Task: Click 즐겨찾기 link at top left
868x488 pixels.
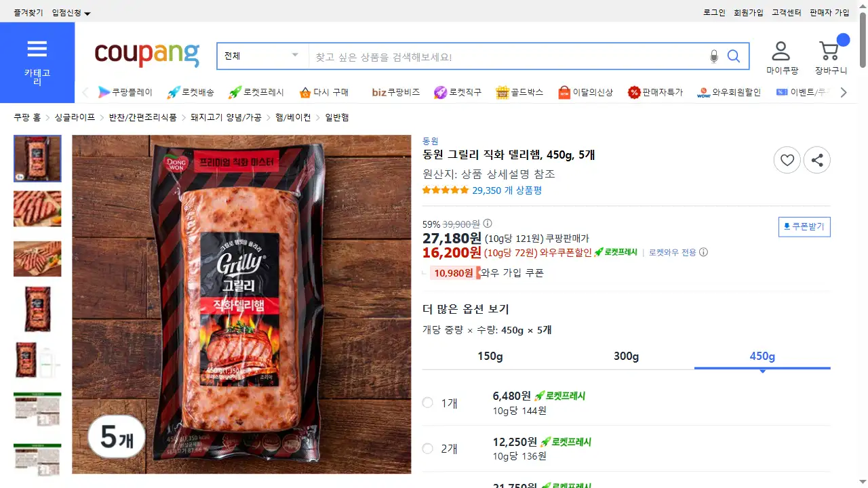Action: 28,13
